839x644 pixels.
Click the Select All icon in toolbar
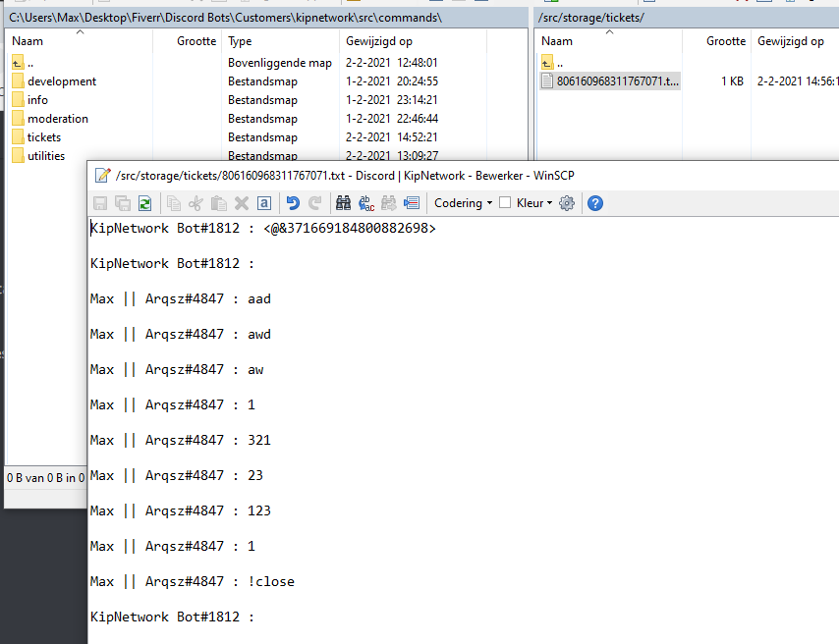(x=264, y=203)
